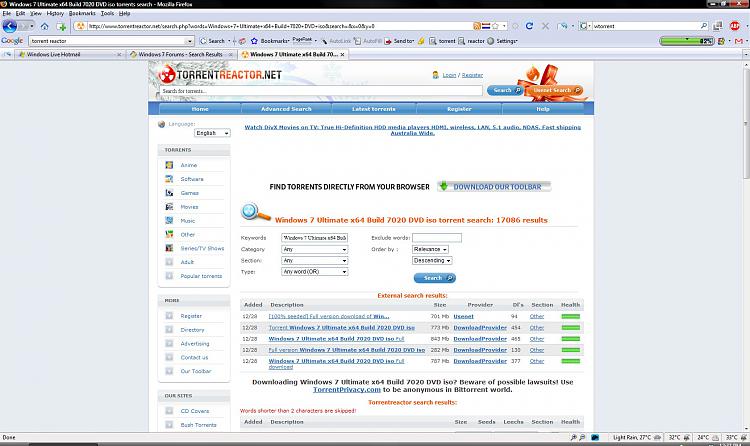
Task: Click the orange Usenet Search button
Action: tap(555, 90)
